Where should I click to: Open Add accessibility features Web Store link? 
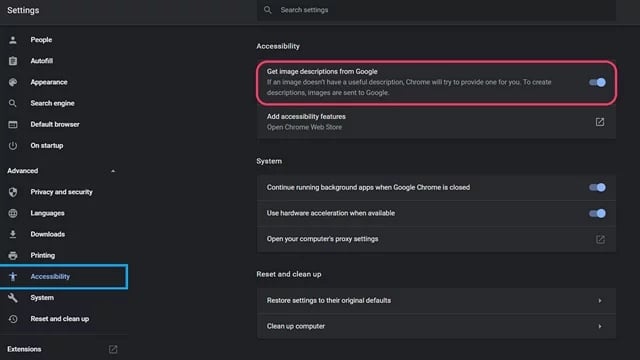(x=436, y=122)
